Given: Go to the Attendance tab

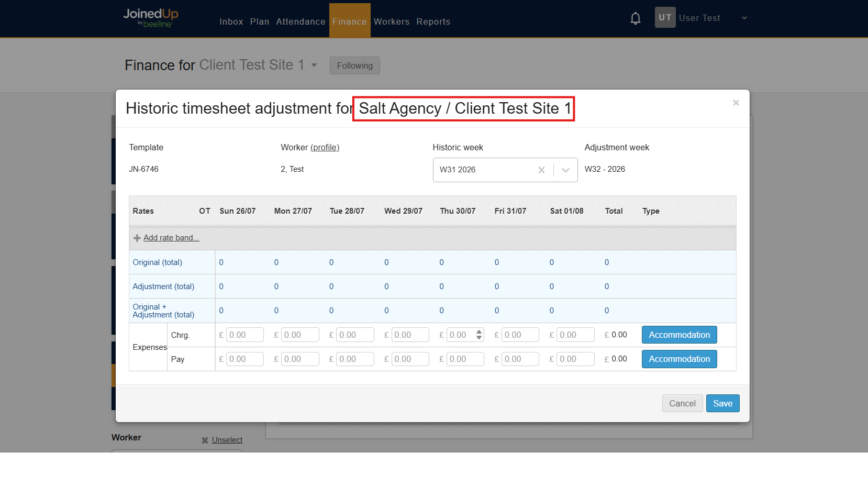Looking at the screenshot, I should pos(301,21).
